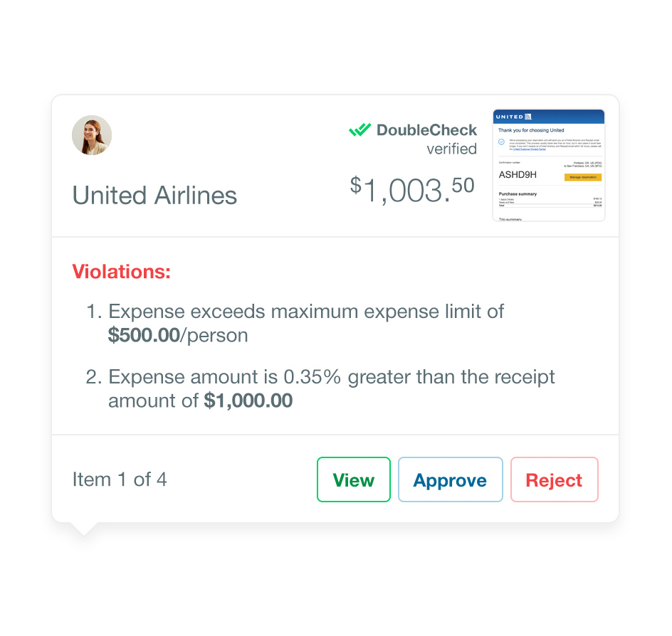The width and height of the screenshot is (672, 636).
Task: Click the green DoubleCheck checkmark icon
Action: click(x=359, y=129)
